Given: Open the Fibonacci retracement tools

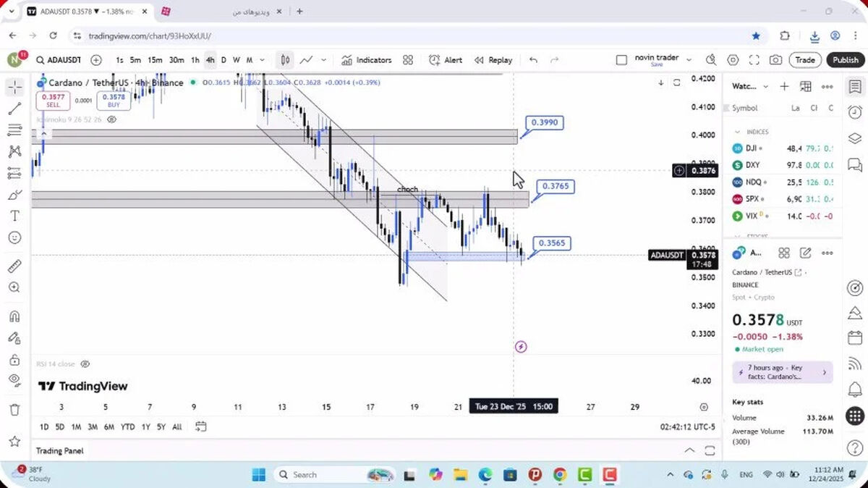Looking at the screenshot, I should tap(14, 130).
